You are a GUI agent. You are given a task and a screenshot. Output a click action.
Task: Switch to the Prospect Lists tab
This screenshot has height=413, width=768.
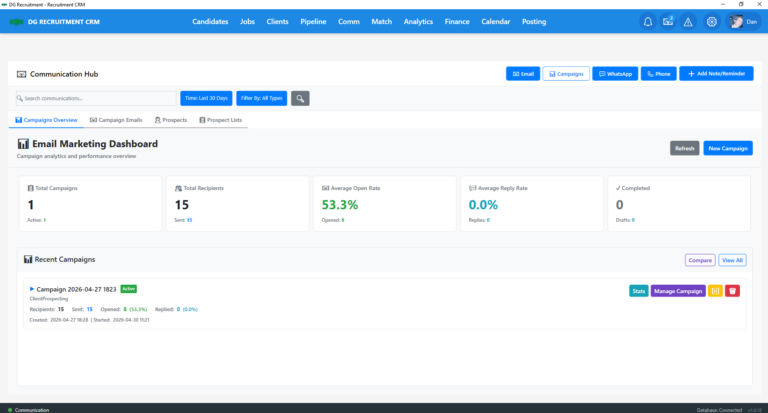[x=220, y=120]
